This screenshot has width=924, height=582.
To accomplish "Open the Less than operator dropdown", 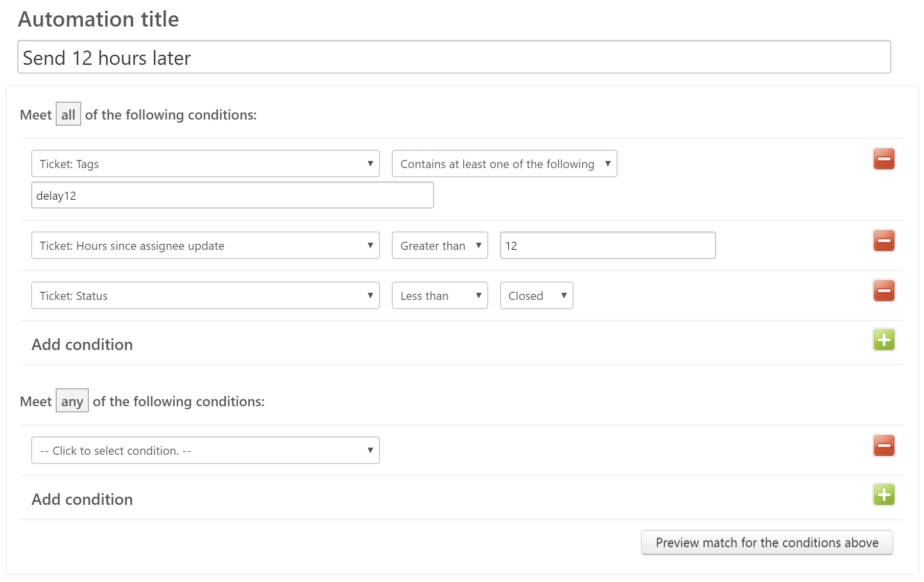I will click(440, 296).
